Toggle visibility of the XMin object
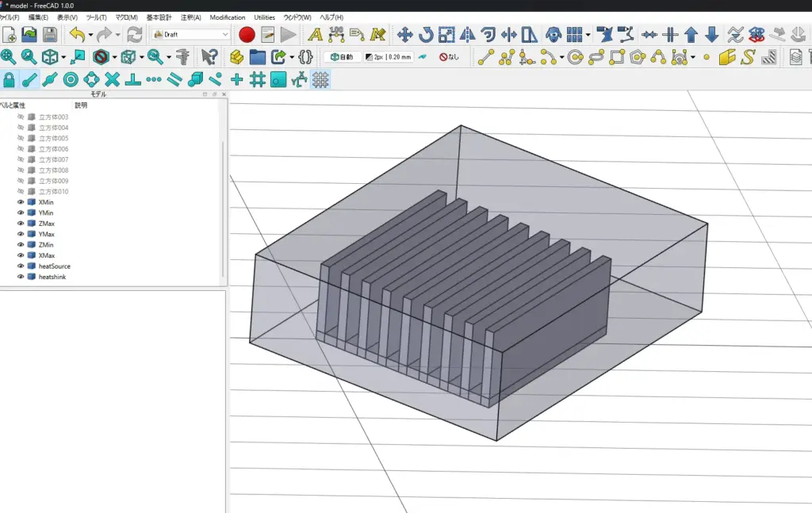The width and height of the screenshot is (812, 513). [x=21, y=202]
